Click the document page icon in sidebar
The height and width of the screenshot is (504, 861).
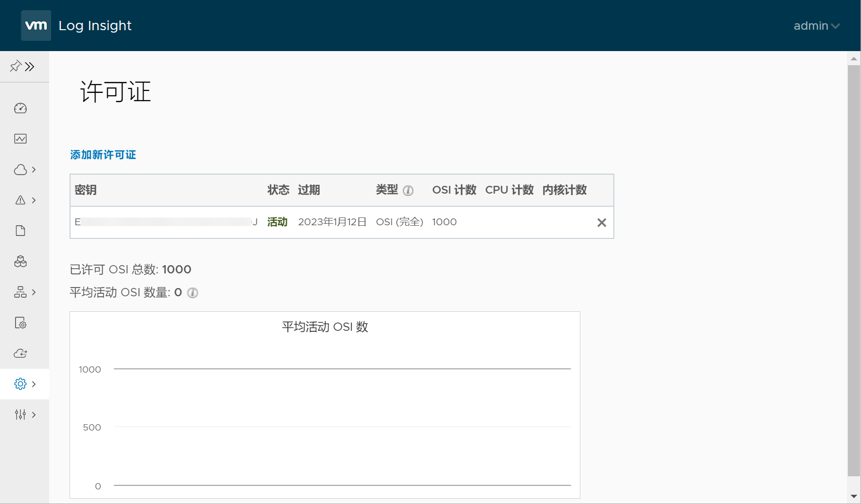point(20,231)
